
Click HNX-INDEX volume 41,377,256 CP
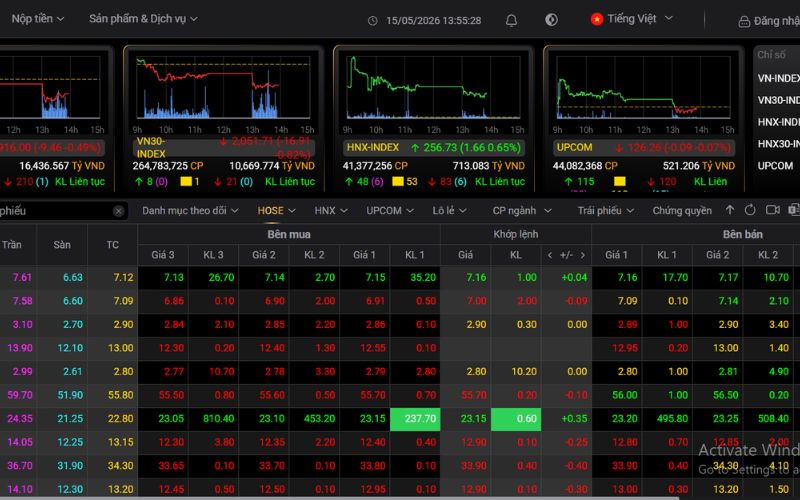pos(375,166)
